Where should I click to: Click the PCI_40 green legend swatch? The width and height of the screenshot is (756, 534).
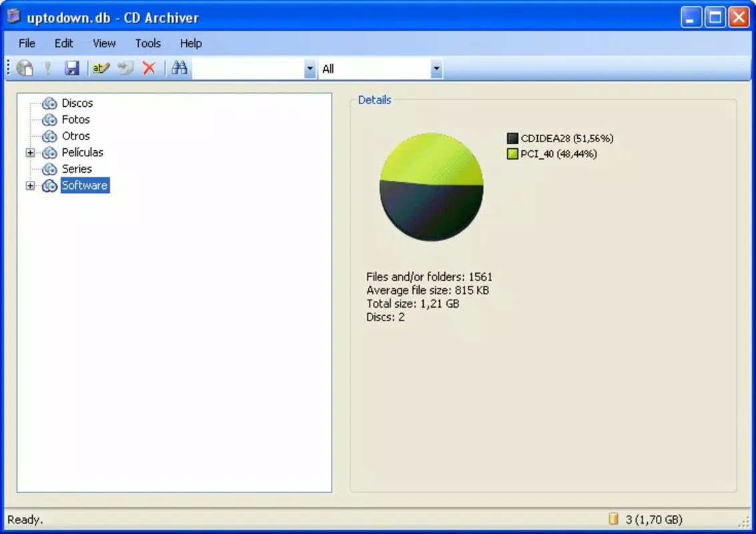(512, 154)
